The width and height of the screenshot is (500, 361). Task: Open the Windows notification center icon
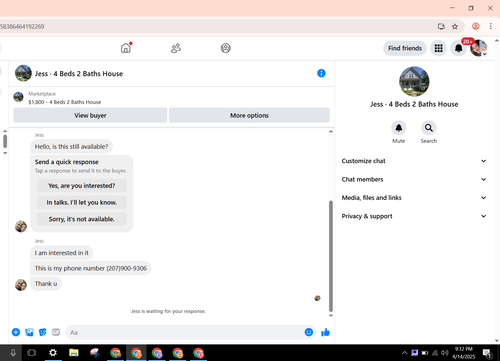click(487, 353)
